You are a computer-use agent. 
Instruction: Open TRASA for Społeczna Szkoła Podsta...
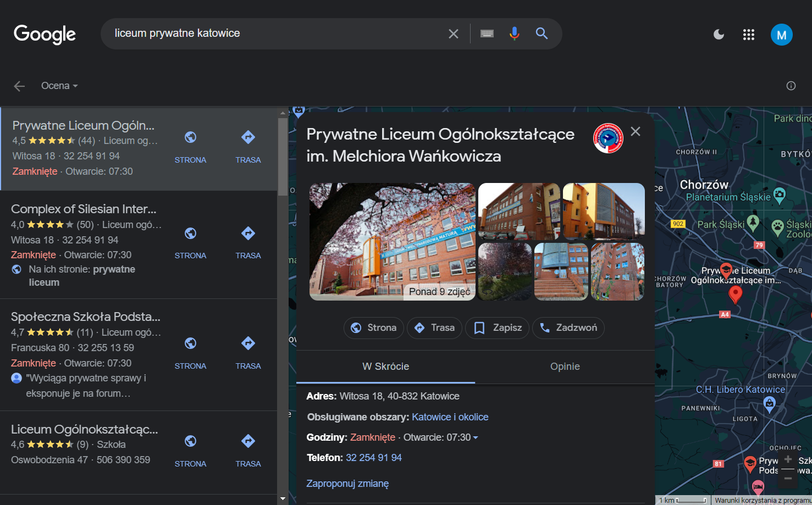(x=248, y=353)
